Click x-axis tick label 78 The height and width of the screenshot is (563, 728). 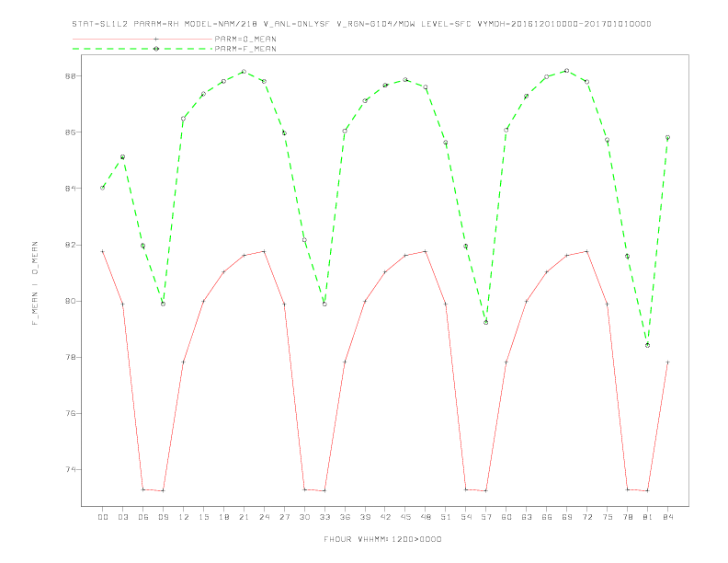tap(627, 517)
